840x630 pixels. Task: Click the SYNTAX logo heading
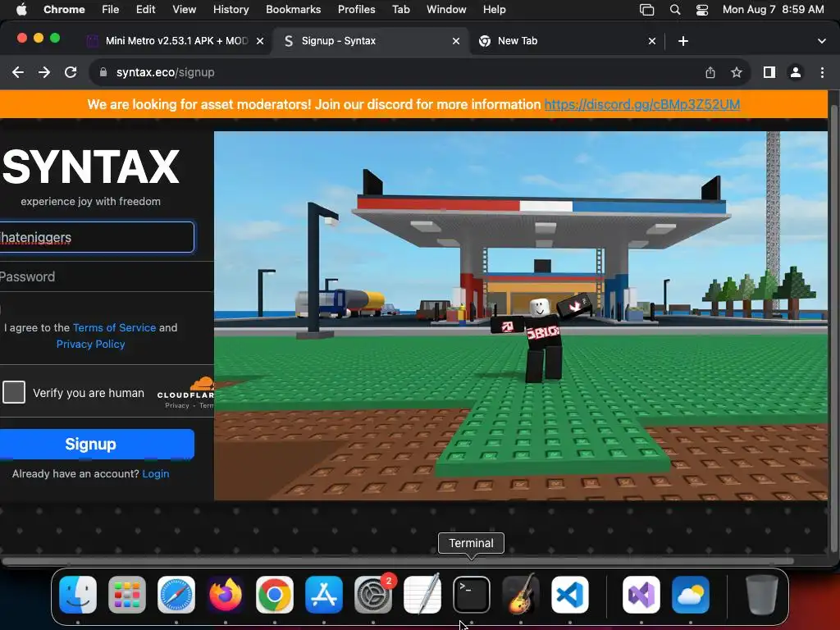tap(90, 167)
